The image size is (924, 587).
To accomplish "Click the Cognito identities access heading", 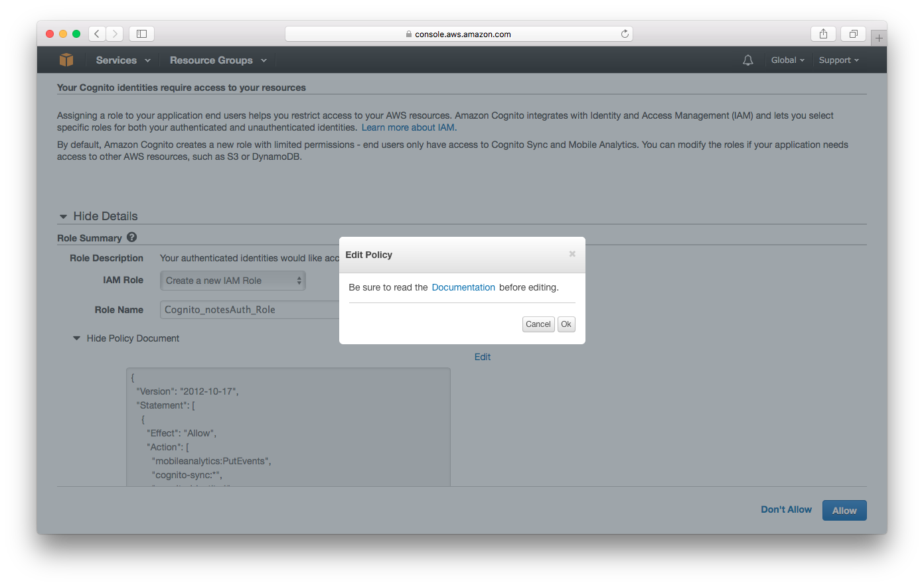I will [x=181, y=88].
